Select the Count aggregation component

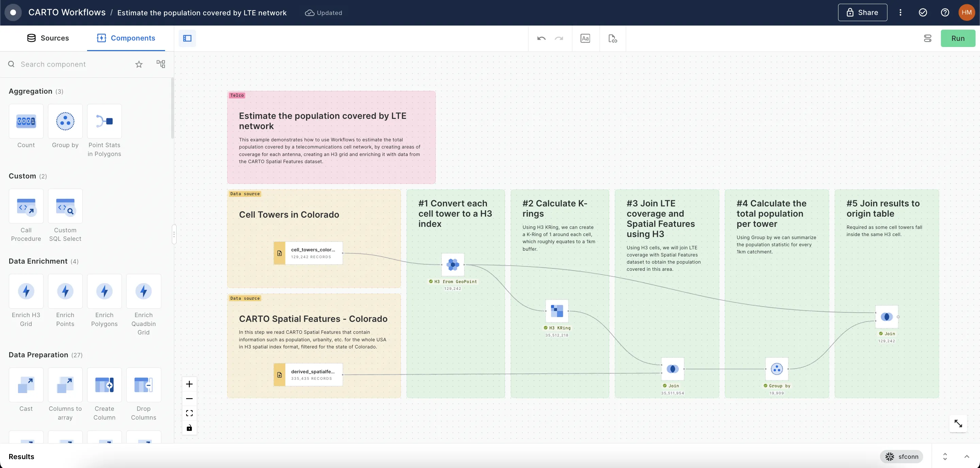click(26, 121)
